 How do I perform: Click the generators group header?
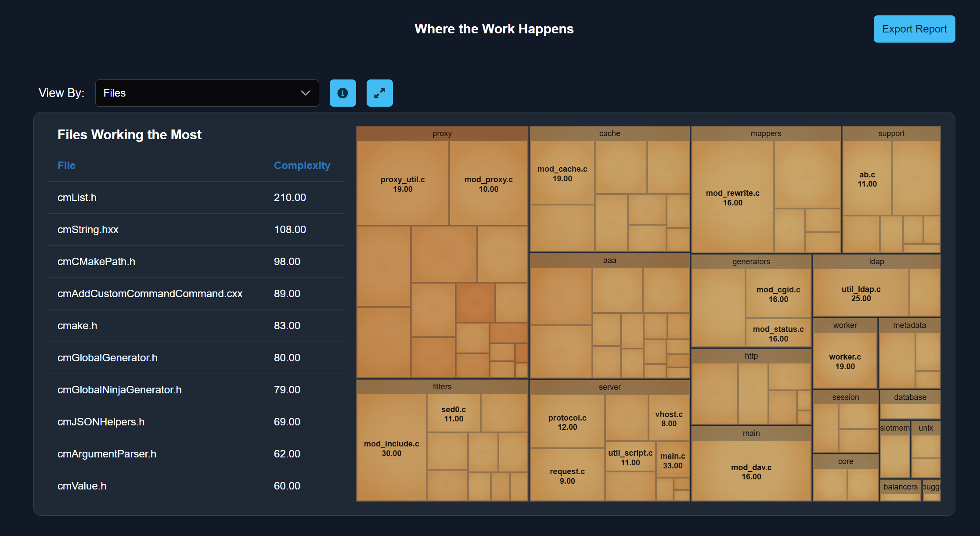751,262
